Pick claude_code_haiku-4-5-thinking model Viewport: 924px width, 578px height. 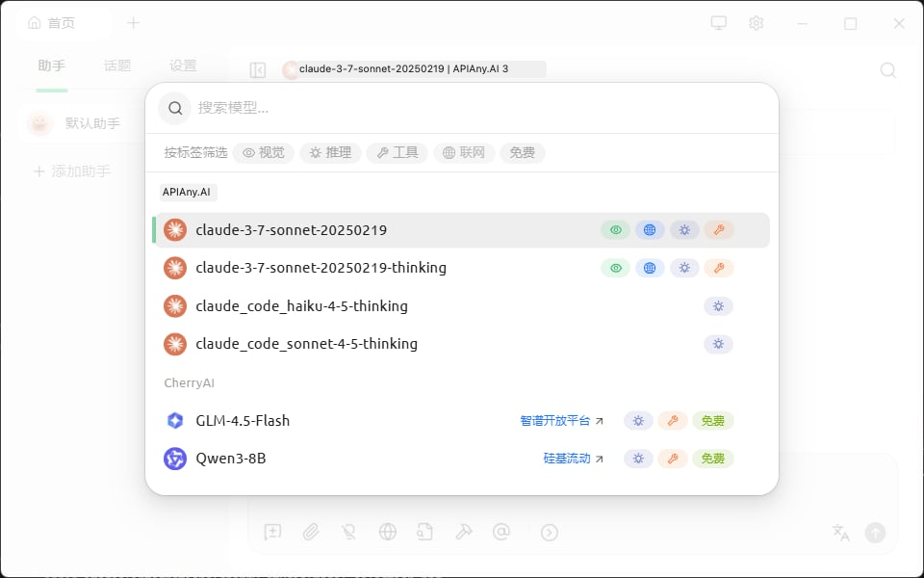click(461, 306)
